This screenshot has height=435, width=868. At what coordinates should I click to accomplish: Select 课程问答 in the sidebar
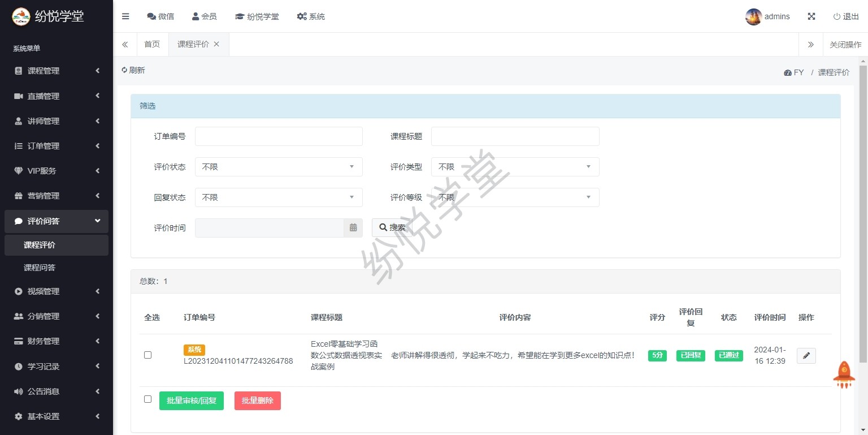coord(40,268)
